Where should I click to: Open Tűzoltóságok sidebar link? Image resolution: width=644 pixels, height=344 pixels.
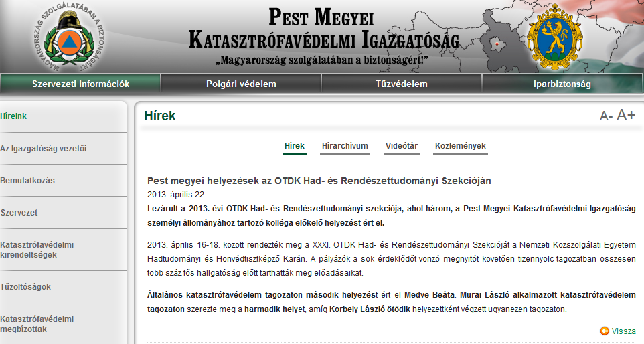pos(25,287)
